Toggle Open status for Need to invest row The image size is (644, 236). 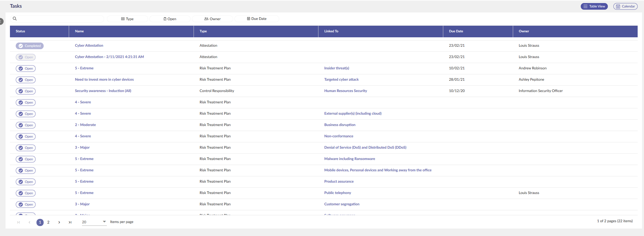tap(26, 80)
